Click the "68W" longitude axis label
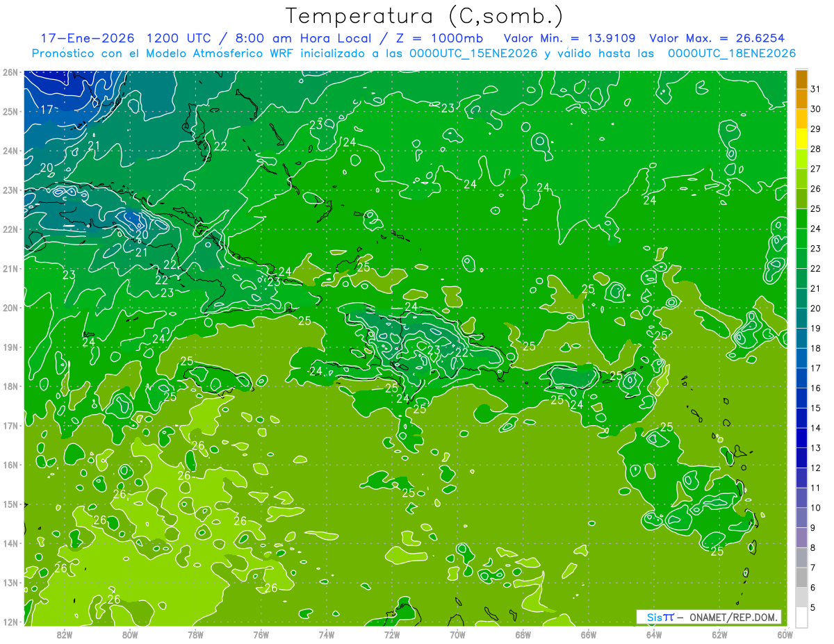This screenshot has height=644, width=834. point(523,634)
